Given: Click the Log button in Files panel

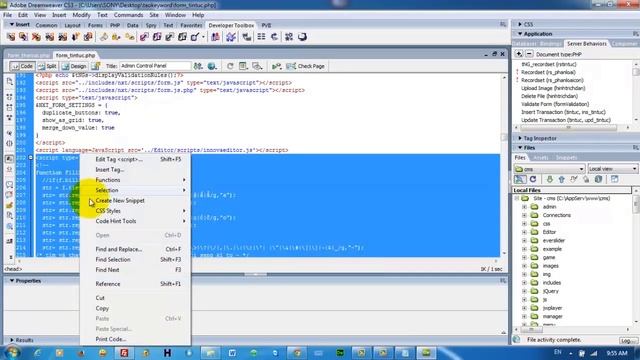Looking at the screenshot, I should coord(628,340).
